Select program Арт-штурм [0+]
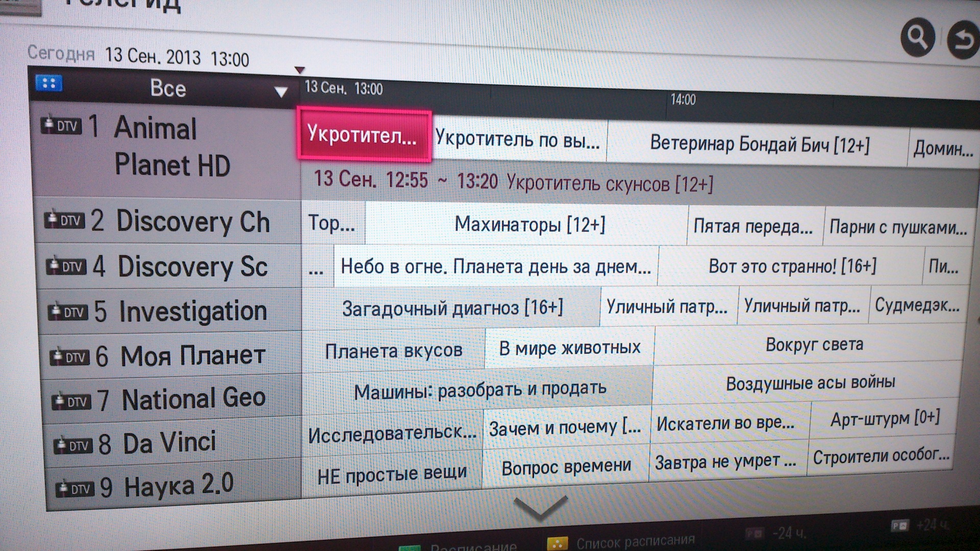 tap(883, 418)
